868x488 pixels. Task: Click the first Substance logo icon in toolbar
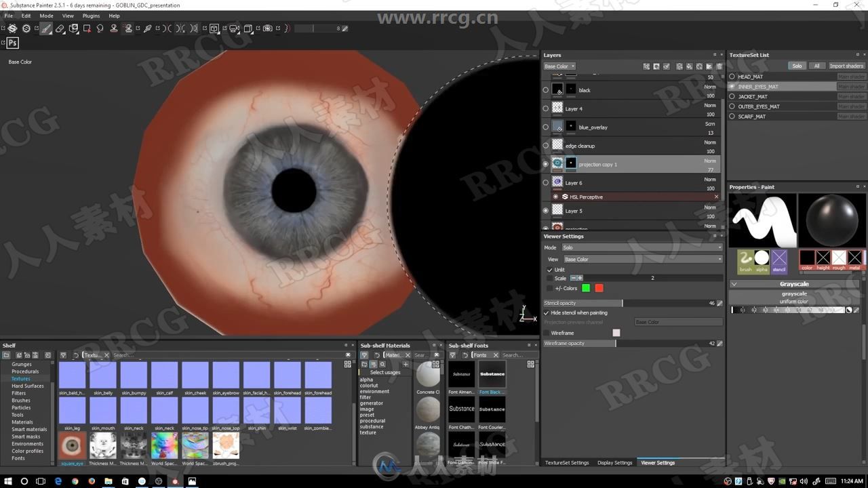(12, 28)
